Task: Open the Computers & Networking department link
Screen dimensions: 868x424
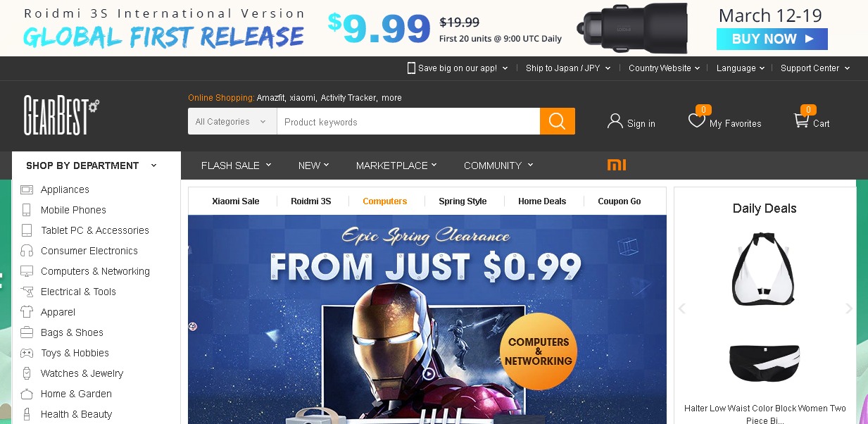Action: point(95,271)
